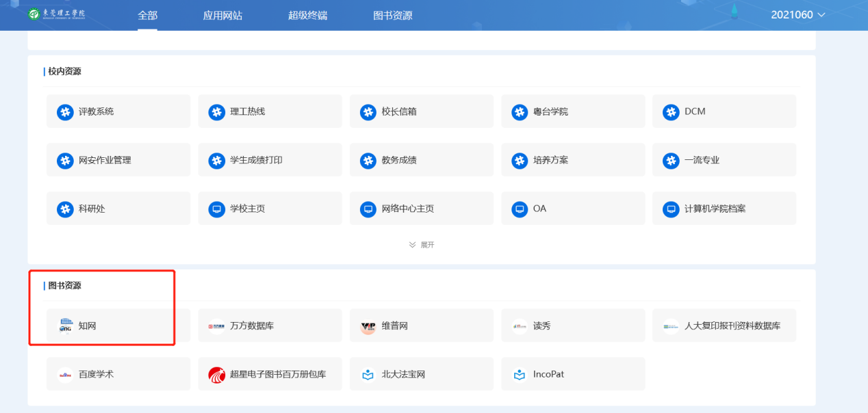Open the 万方数据库 resource link
The width and height of the screenshot is (868, 413).
270,326
